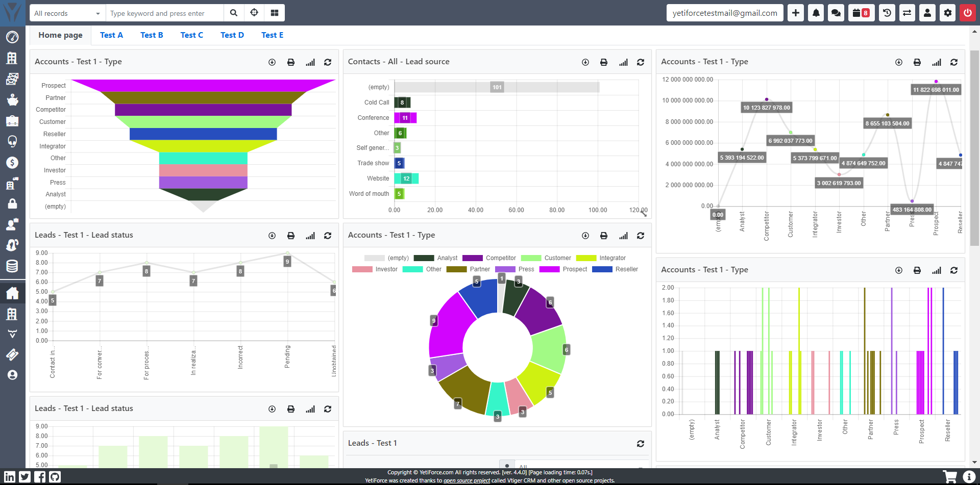Open the All records search dropdown
This screenshot has width=980, height=485.
pos(67,13)
